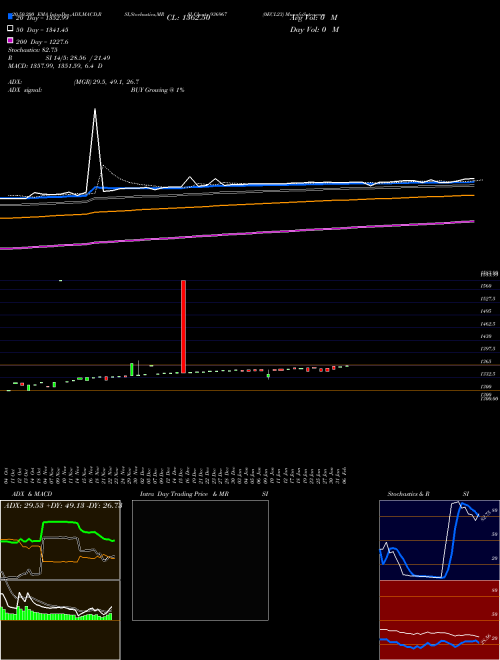Open the MACD histogram mini chart
The height and width of the screenshot is (660, 500).
pos(60,620)
